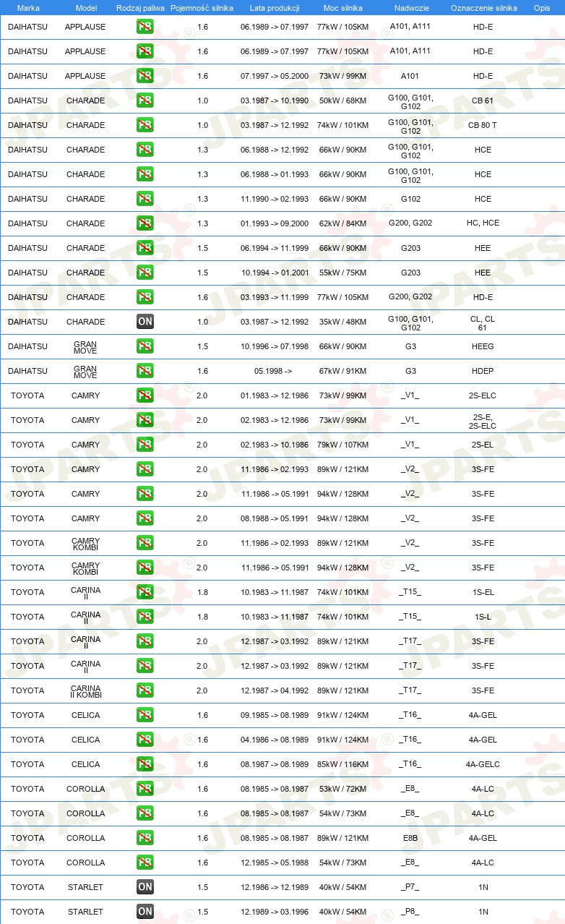Click PB icon in Camry 08.1988 -> 05.1991 row
The image size is (565, 924).
pyautogui.click(x=145, y=518)
